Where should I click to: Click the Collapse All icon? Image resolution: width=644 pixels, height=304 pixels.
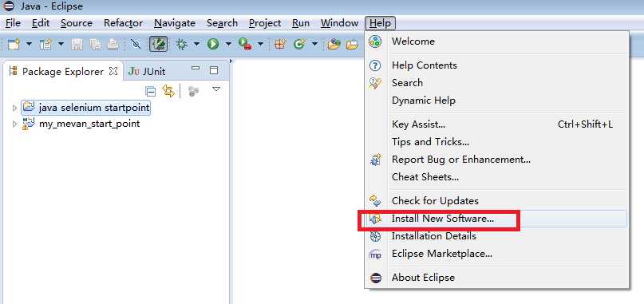(x=151, y=91)
